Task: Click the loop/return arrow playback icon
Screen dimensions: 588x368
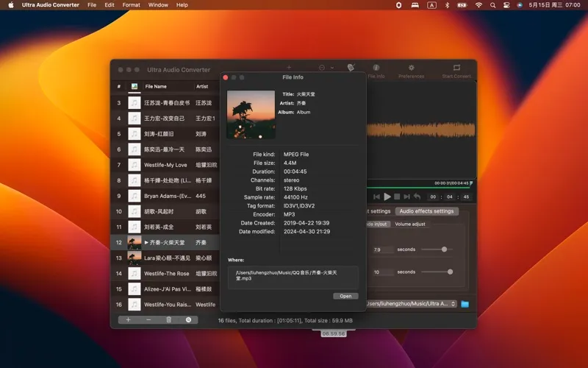Action: pyautogui.click(x=417, y=197)
